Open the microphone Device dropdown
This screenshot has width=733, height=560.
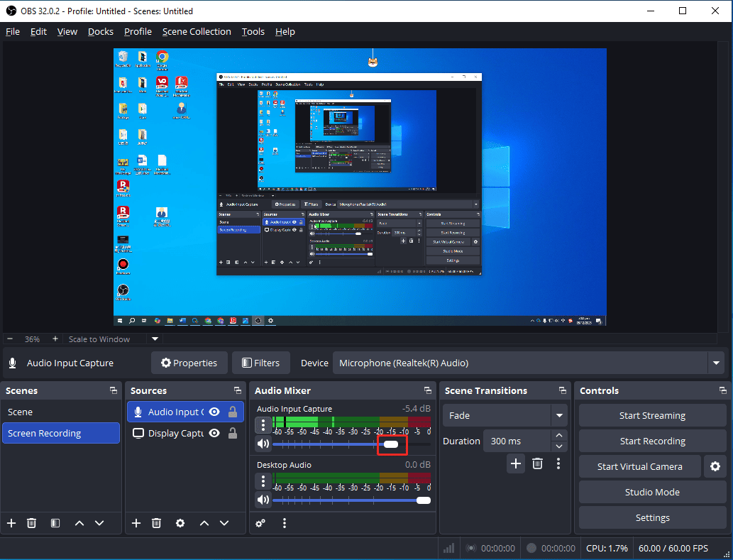716,363
